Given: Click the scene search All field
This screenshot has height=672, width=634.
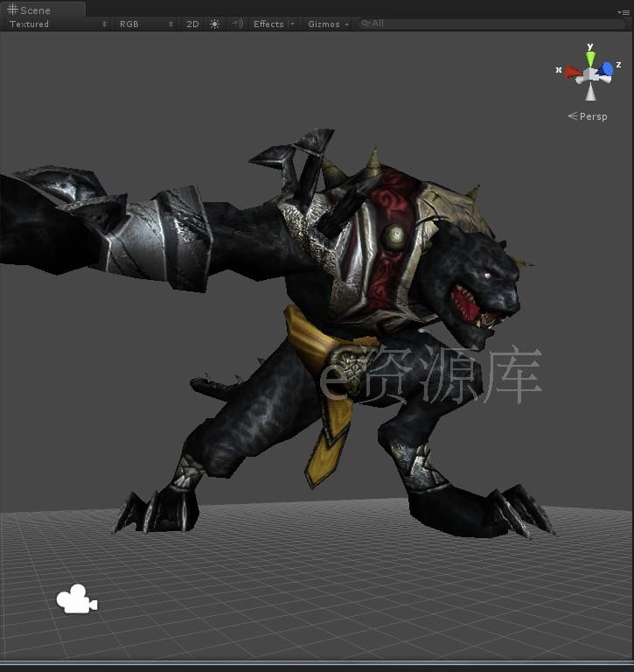Looking at the screenshot, I should point(491,24).
